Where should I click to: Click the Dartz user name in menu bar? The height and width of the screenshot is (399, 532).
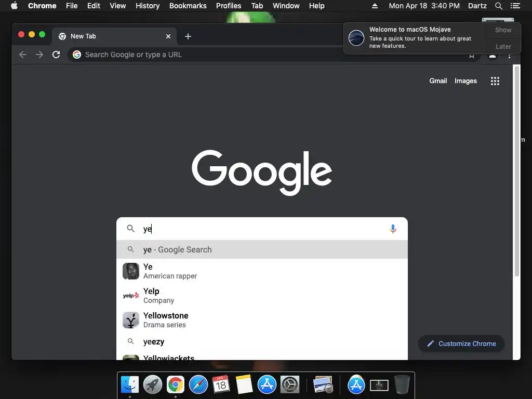point(477,6)
